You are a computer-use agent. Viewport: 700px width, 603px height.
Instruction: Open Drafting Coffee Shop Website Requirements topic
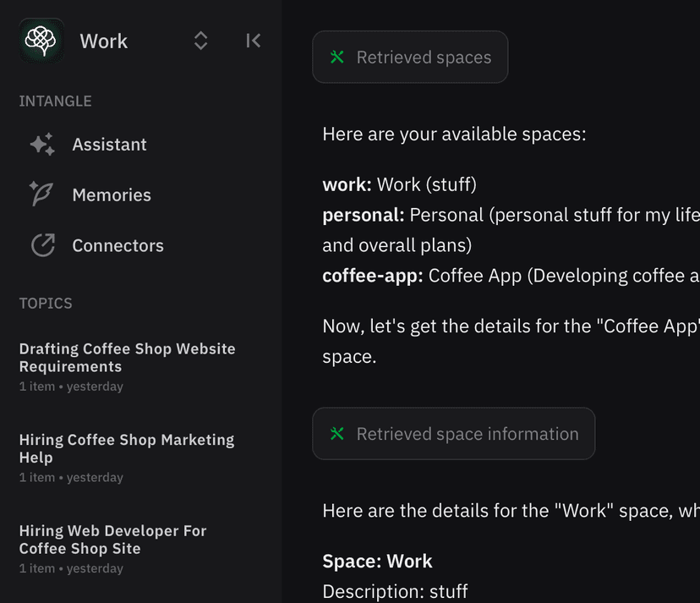pos(127,357)
